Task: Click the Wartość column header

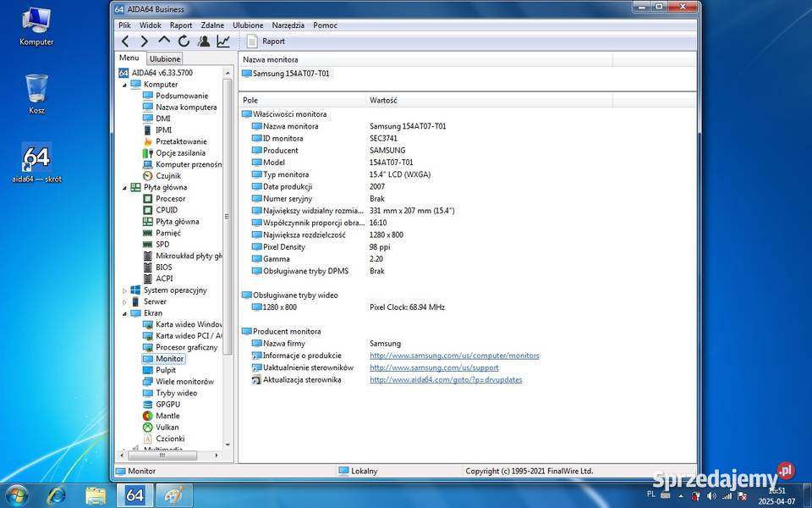Action: pyautogui.click(x=383, y=100)
